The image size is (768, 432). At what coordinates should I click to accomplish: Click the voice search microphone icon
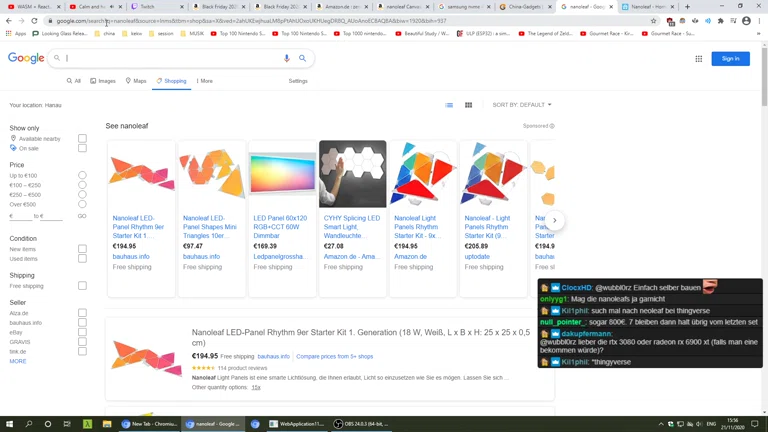(286, 59)
